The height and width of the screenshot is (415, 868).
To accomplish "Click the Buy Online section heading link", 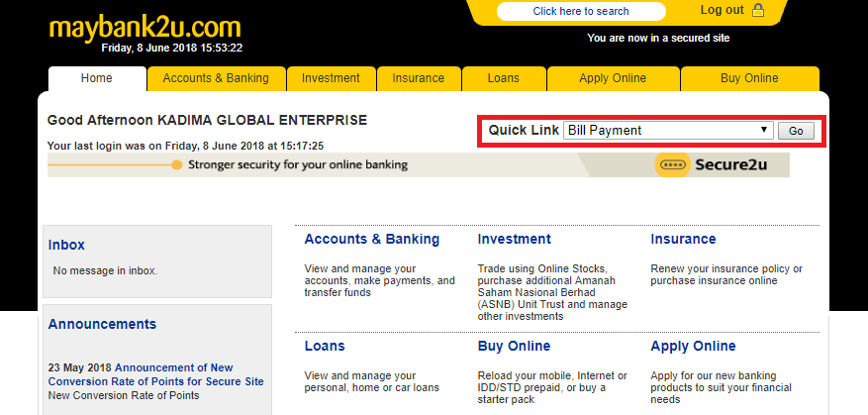I will pos(514,347).
